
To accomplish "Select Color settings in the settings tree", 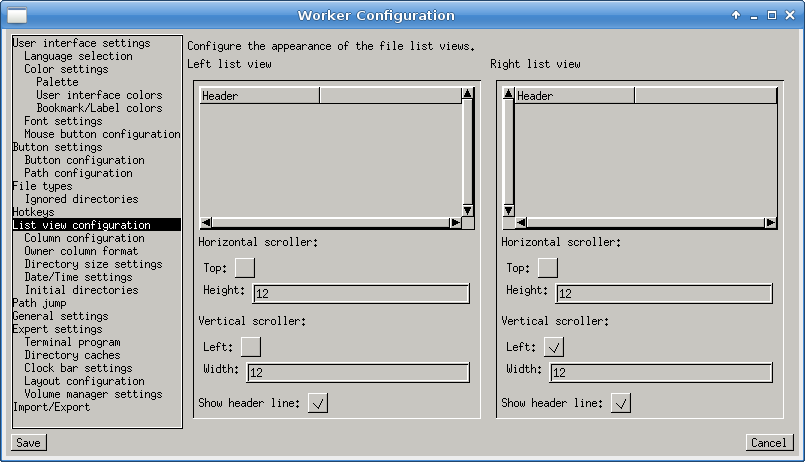I will 66,69.
